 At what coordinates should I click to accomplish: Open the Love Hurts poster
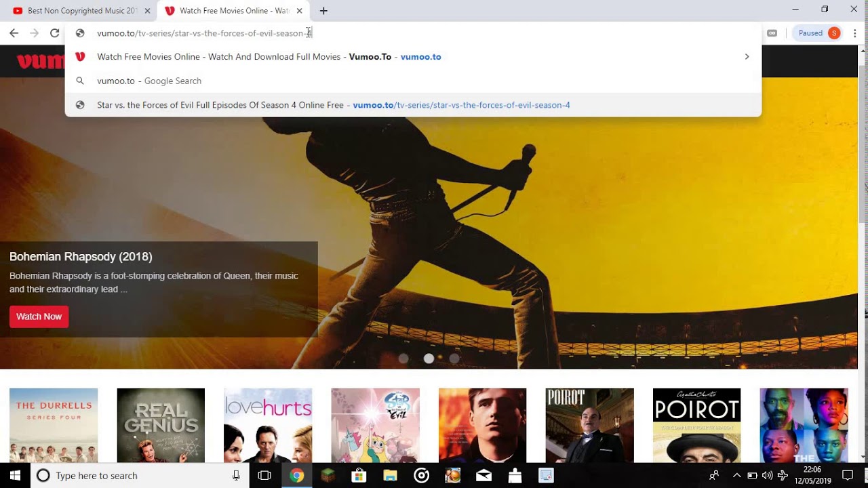268,426
